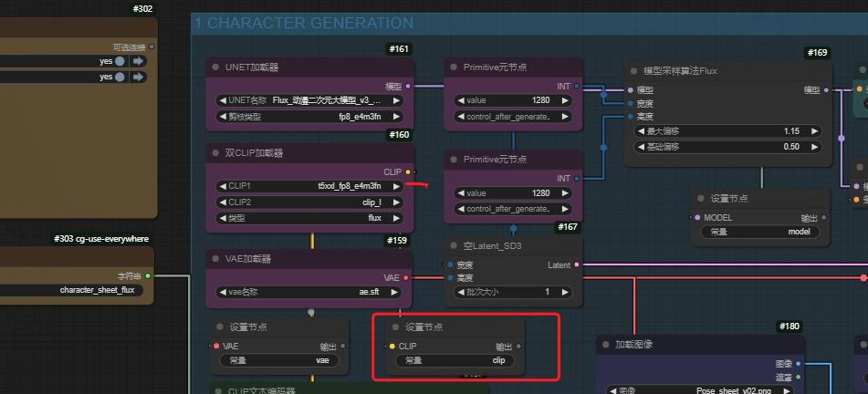The height and width of the screenshot is (394, 868).
Task: Click the 输出 port on the CLIP 设置节点
Action: click(518, 346)
